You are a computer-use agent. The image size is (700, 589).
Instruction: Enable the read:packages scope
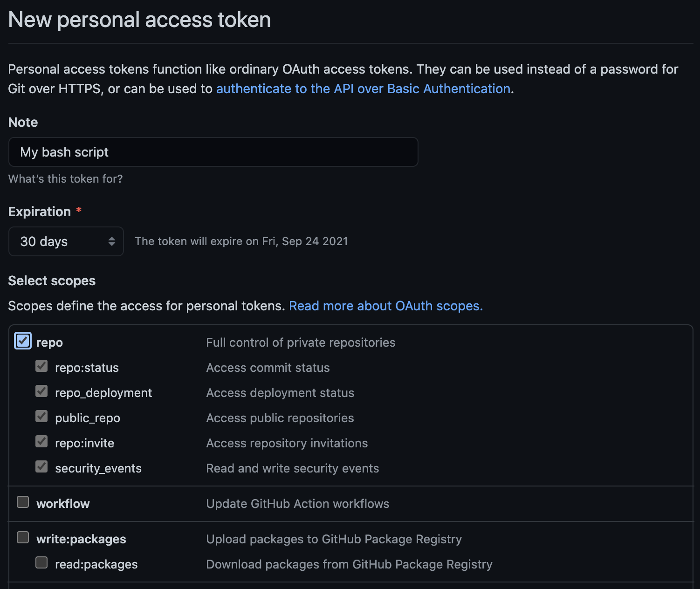pos(41,562)
